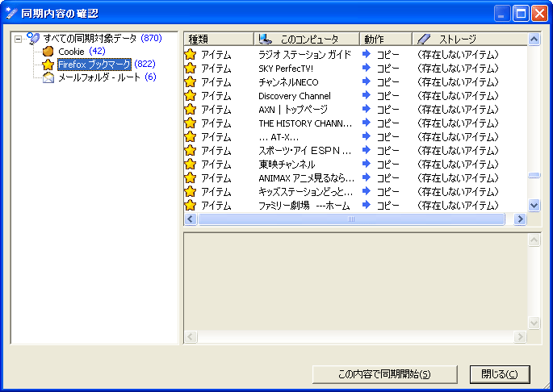
Task: Click star icon of ANIMAX row
Action: coord(190,177)
